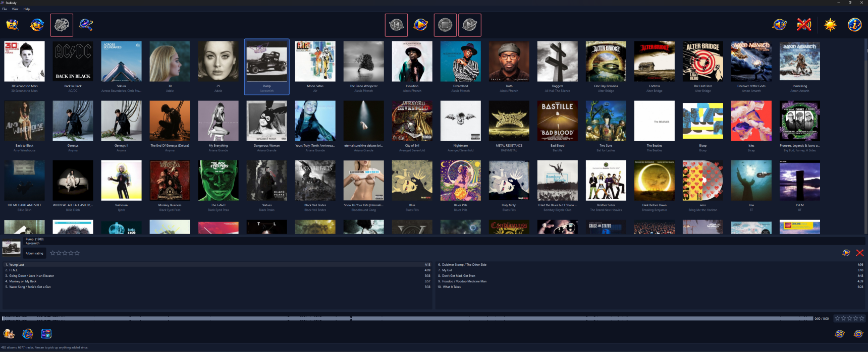Screen dimensions: 868x352
Task: Open the amo album by Bring Me the Horizon
Action: (702, 181)
